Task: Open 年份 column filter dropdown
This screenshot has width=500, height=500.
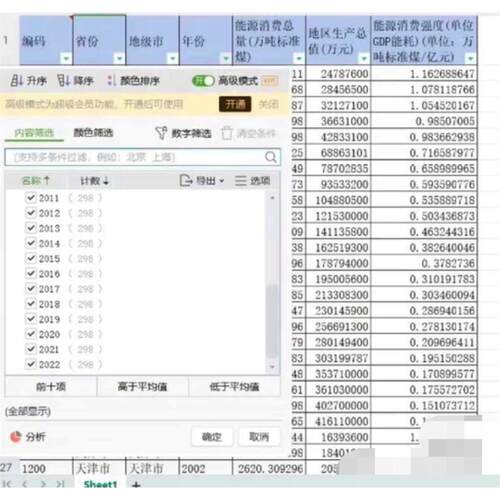Action: pos(226,59)
